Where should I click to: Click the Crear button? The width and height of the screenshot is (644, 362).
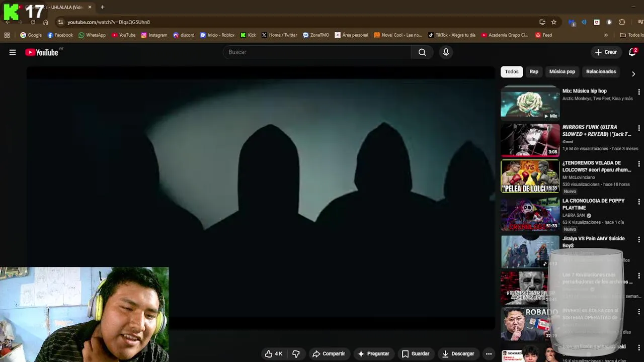pos(606,52)
